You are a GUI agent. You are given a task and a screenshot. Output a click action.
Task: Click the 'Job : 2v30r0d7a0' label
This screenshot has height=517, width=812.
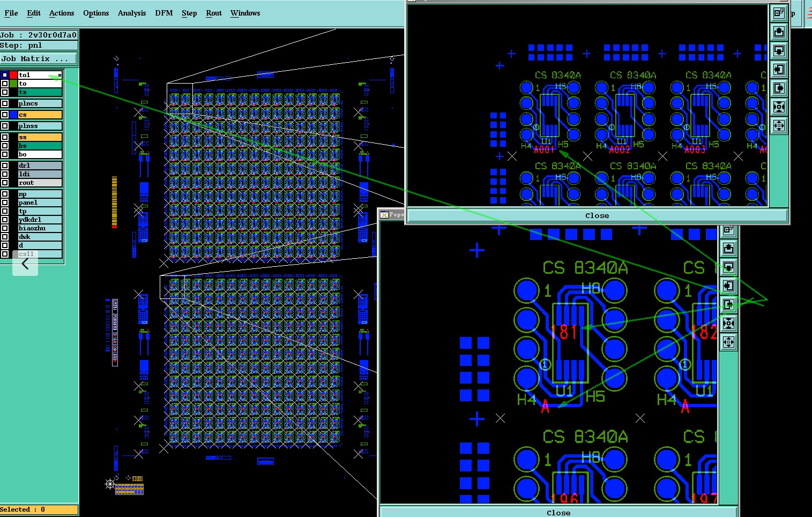[39, 35]
